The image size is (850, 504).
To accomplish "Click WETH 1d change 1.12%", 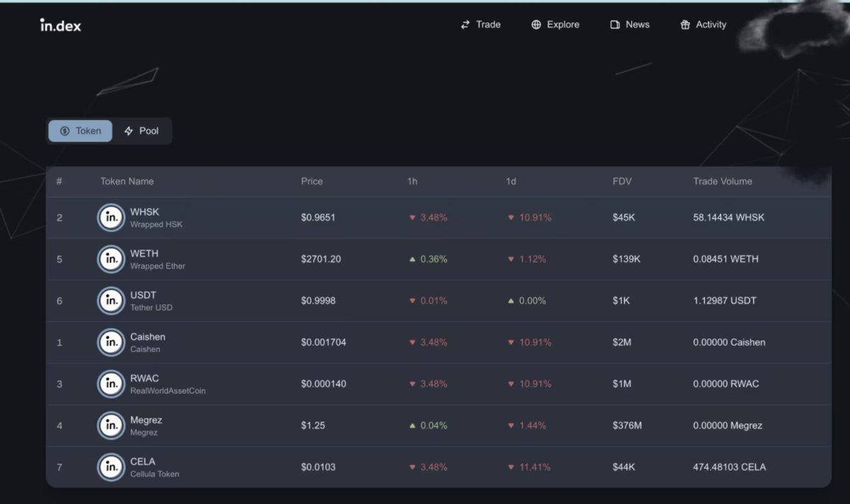I will point(527,259).
